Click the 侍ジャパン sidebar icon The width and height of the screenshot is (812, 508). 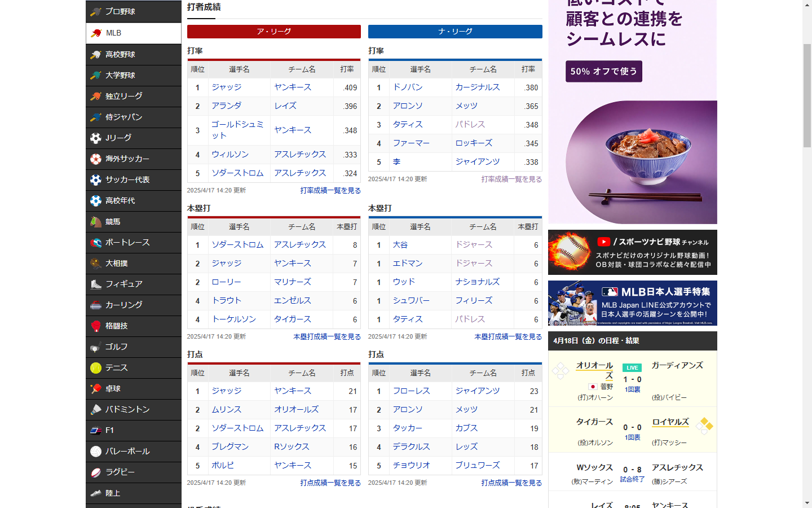click(x=96, y=117)
